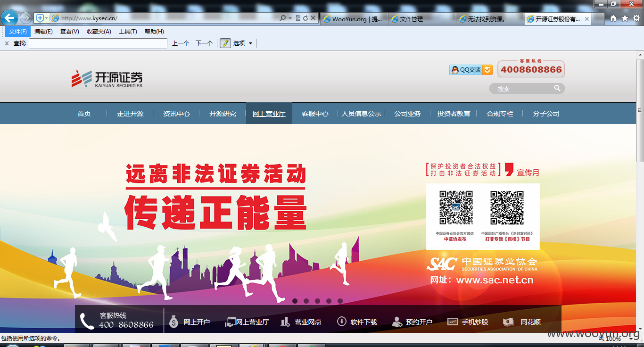Open the 编辑(E) menu
Image resolution: width=644 pixels, height=347 pixels.
pyautogui.click(x=43, y=31)
